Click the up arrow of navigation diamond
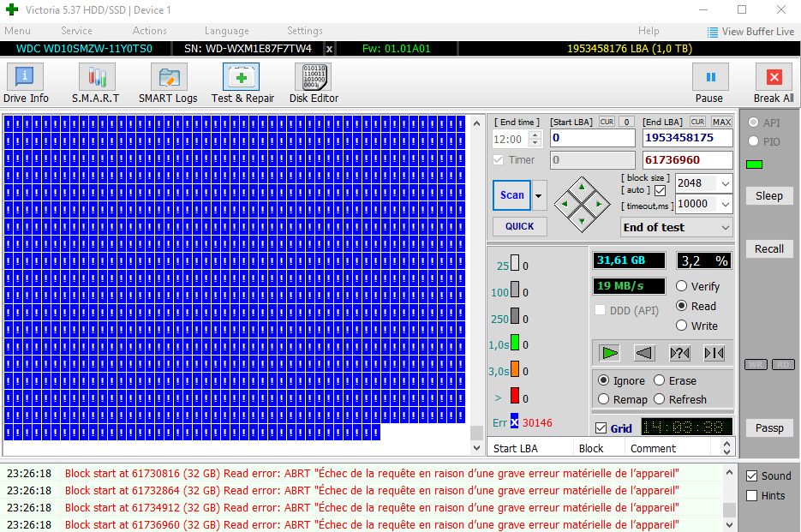 (582, 187)
